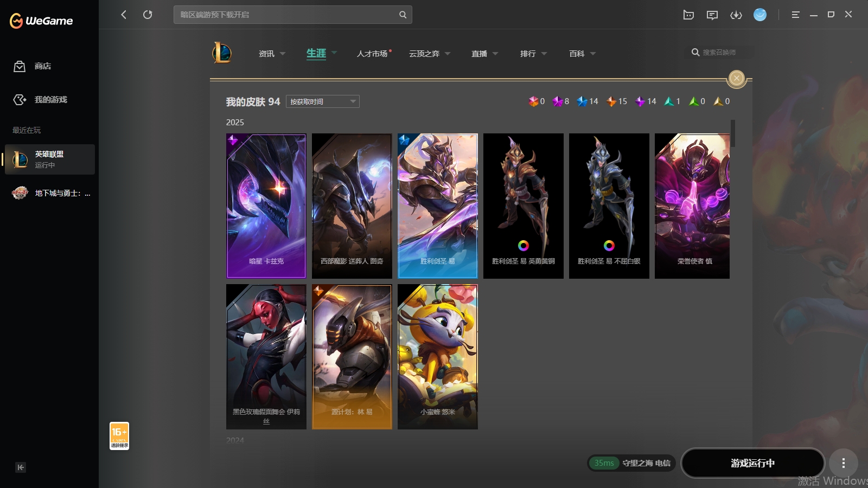Click the user avatar icon

[760, 15]
